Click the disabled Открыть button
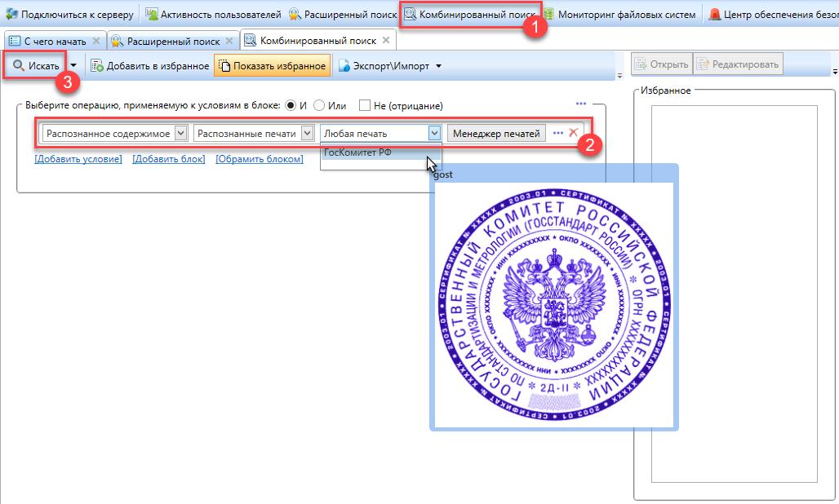 coord(662,64)
